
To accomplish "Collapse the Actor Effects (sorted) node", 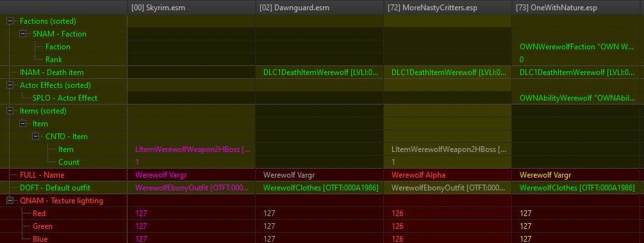I will (x=10, y=85).
